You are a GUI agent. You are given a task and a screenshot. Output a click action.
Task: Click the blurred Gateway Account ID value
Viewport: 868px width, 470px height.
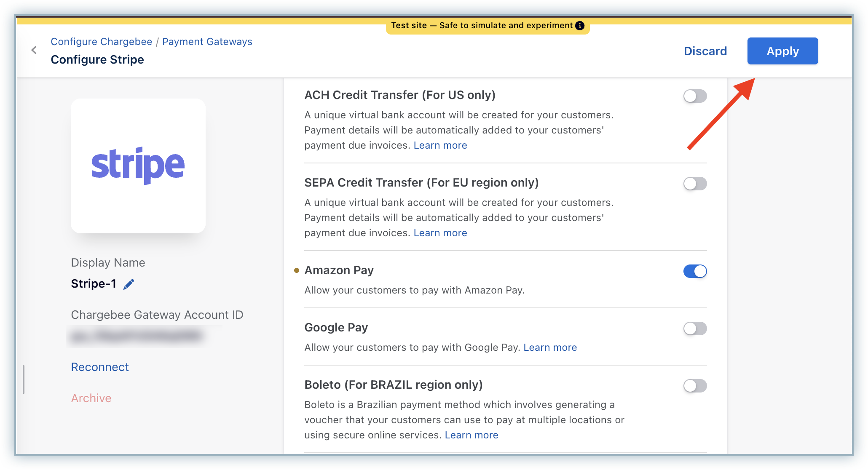[x=137, y=336]
